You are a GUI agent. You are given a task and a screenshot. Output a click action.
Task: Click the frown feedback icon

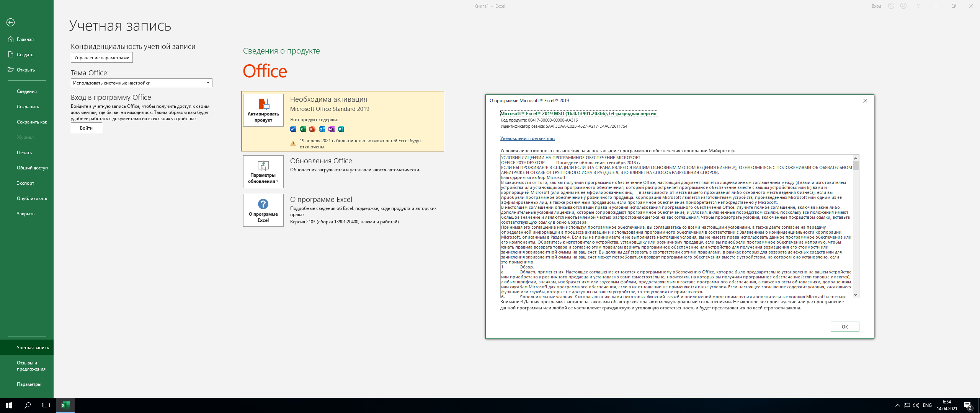903,6
